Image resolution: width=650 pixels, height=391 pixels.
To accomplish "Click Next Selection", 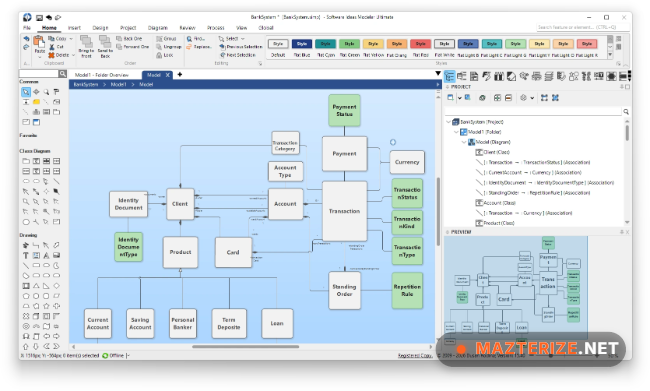I will 238,55.
